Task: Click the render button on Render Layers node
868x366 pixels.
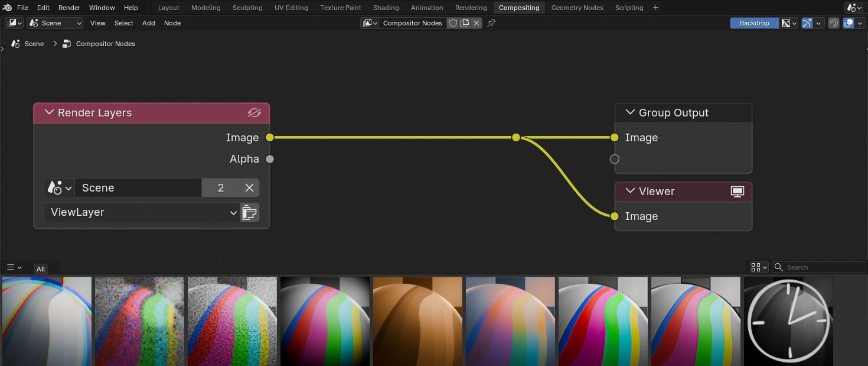Action: click(250, 212)
